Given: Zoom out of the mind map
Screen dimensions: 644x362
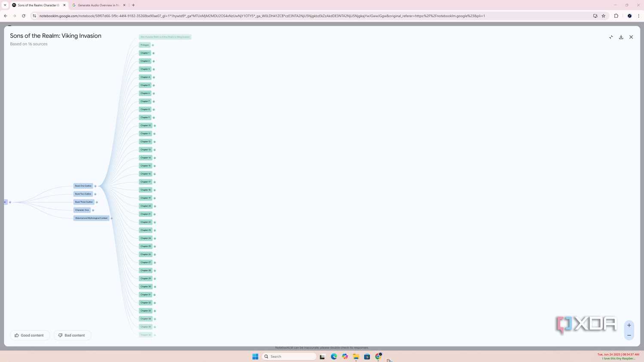Looking at the screenshot, I should tap(629, 335).
